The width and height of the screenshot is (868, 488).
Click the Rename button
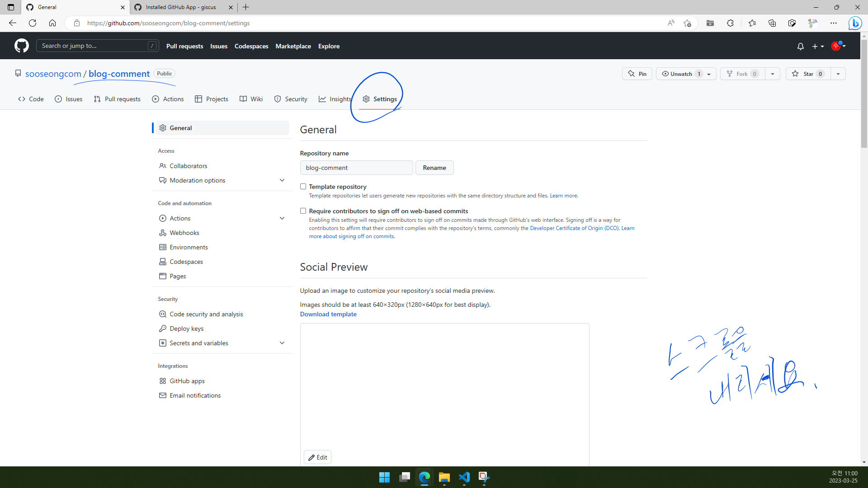tap(434, 168)
